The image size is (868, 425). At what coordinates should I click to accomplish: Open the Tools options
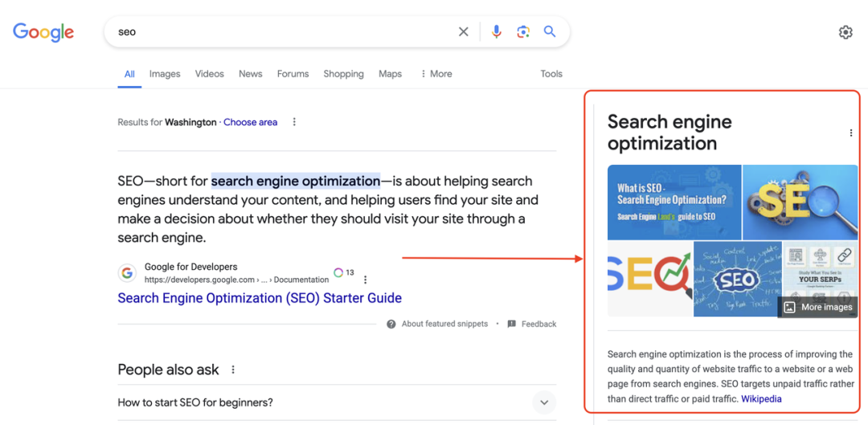point(551,74)
